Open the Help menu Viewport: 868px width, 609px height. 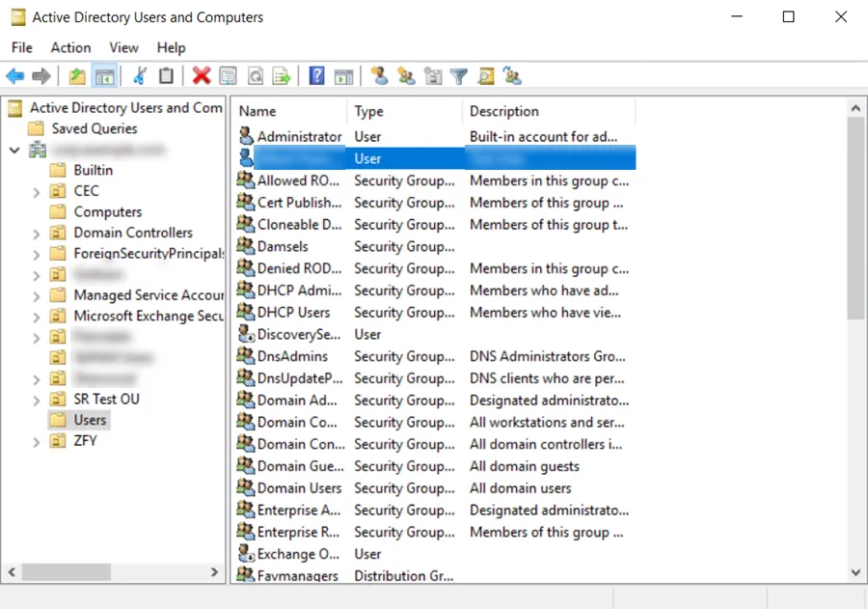[x=171, y=47]
